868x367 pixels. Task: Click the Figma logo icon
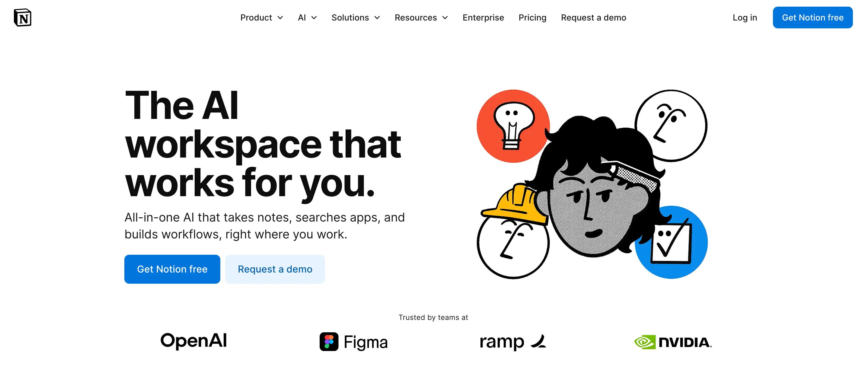329,341
